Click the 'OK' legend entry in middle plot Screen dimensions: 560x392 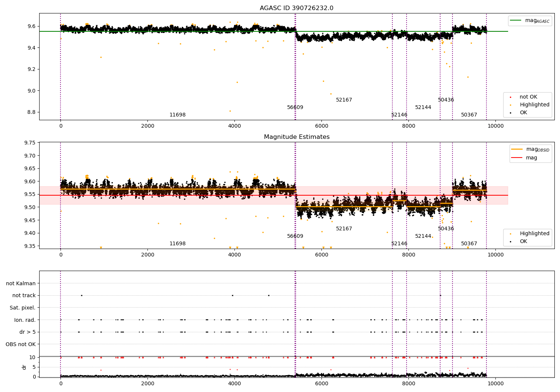(x=519, y=242)
